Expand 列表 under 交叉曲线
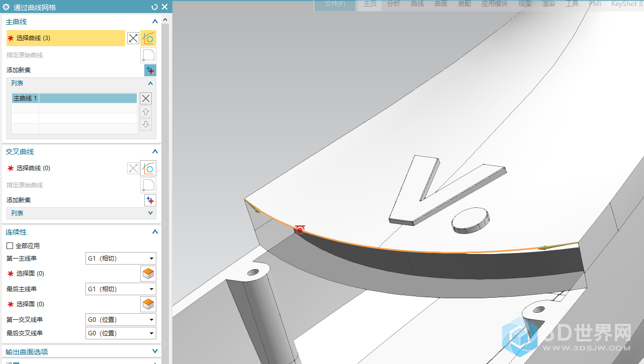644x364 pixels. coord(151,213)
